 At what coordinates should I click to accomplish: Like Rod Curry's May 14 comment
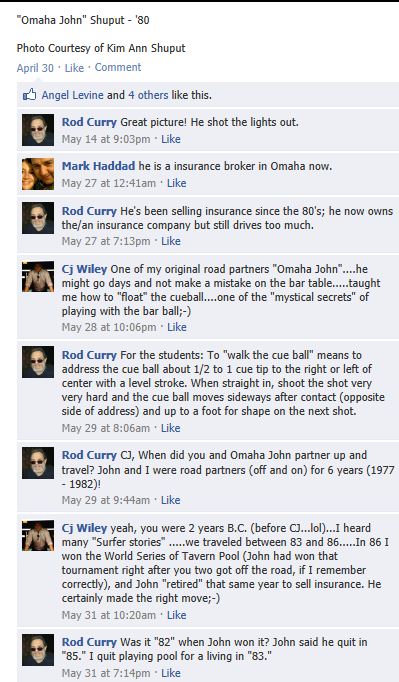pyautogui.click(x=171, y=139)
